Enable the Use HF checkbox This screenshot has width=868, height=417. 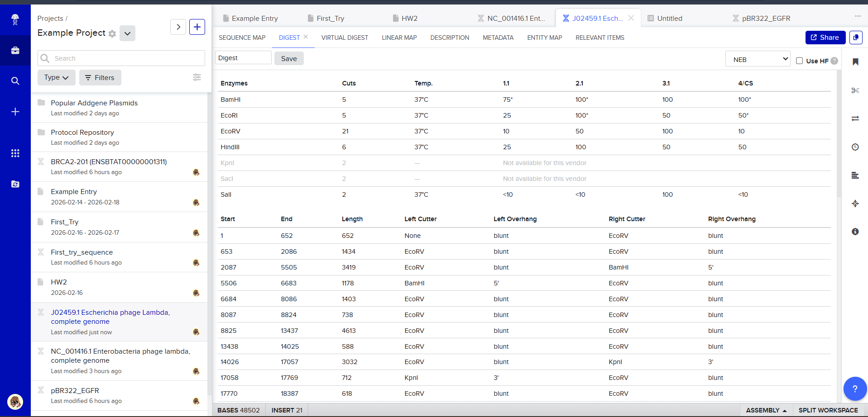tap(799, 61)
